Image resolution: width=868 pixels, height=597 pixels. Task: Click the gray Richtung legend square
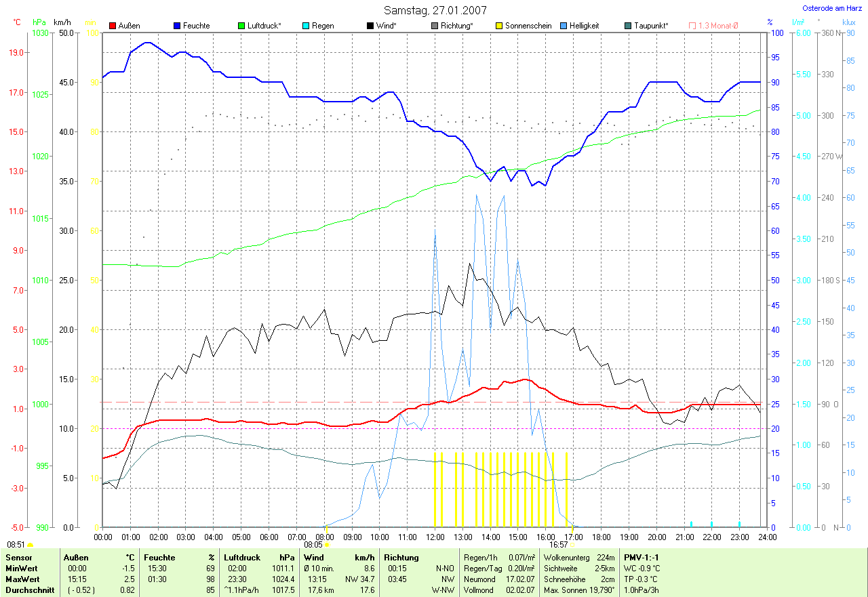(x=435, y=26)
